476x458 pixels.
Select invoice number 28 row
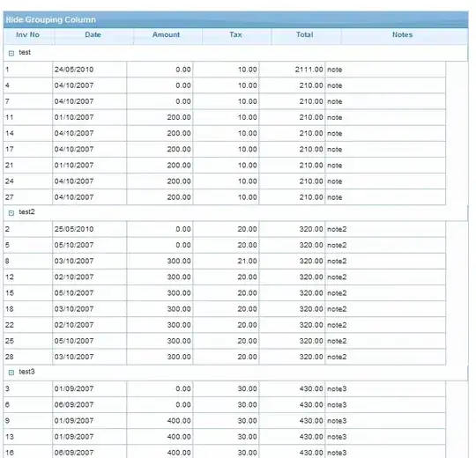pyautogui.click(x=225, y=357)
